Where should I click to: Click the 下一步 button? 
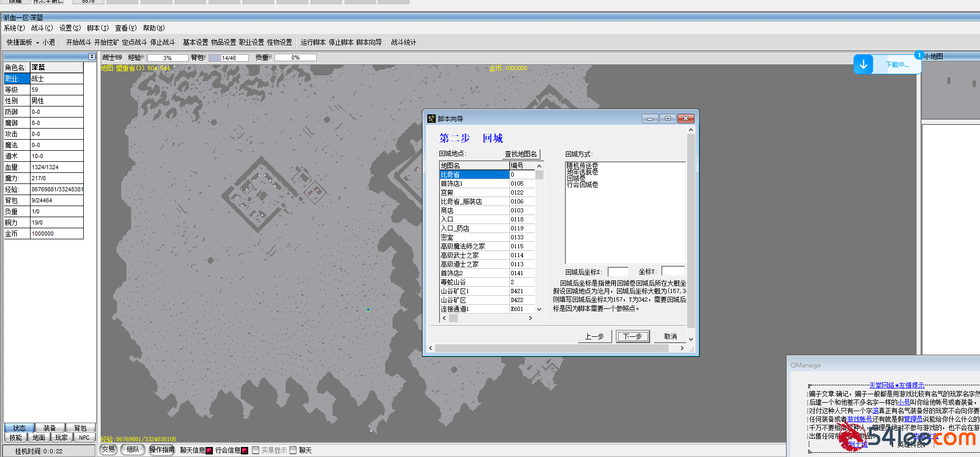point(632,336)
